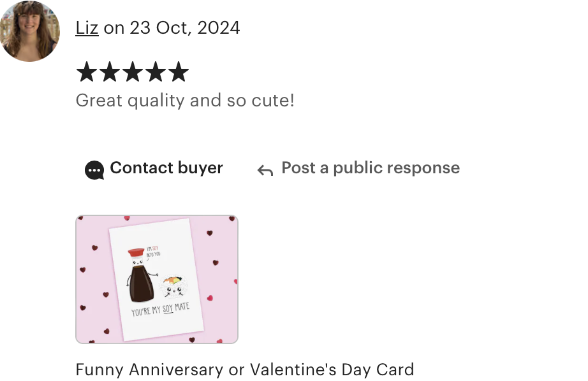The height and width of the screenshot is (381, 588).
Task: Select the second rating star
Action: 110,71
